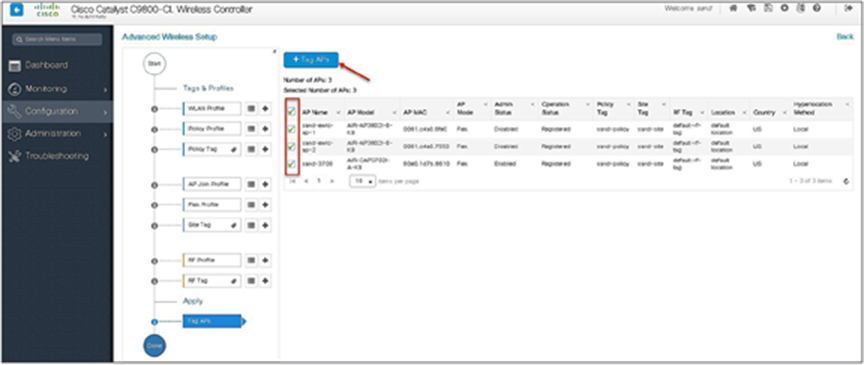The width and height of the screenshot is (864, 365).
Task: Open the settings gear icon in the top bar
Action: (x=784, y=9)
